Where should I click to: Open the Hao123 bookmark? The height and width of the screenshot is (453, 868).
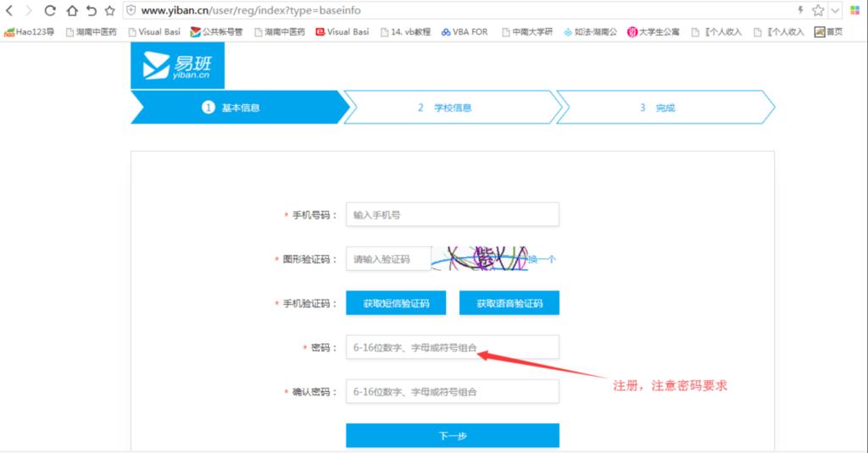click(x=30, y=32)
